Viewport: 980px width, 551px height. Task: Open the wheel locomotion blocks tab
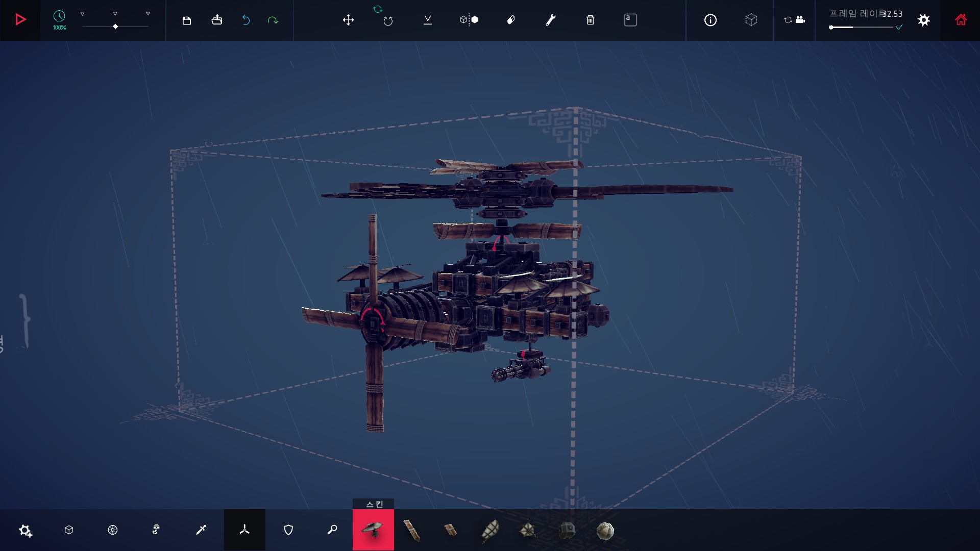point(113,530)
